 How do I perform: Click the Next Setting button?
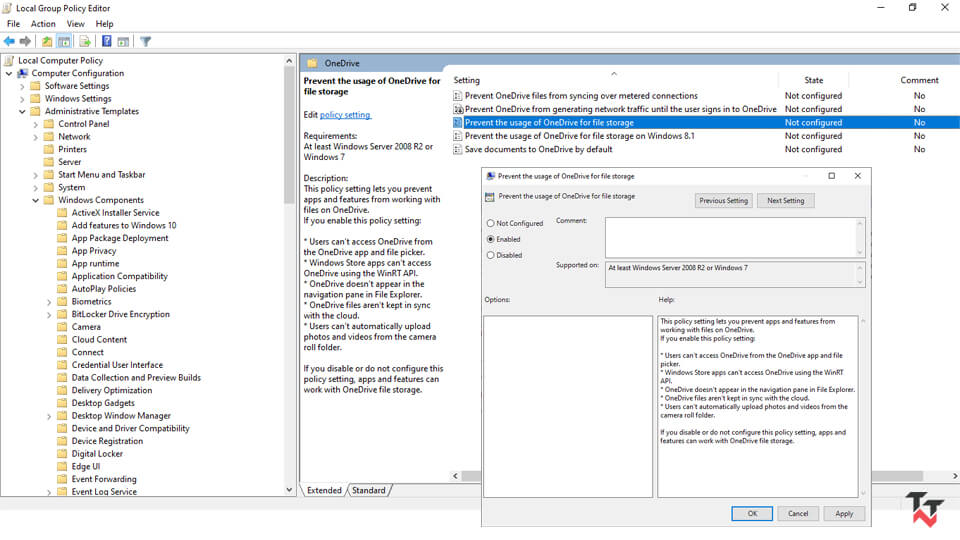(x=786, y=200)
